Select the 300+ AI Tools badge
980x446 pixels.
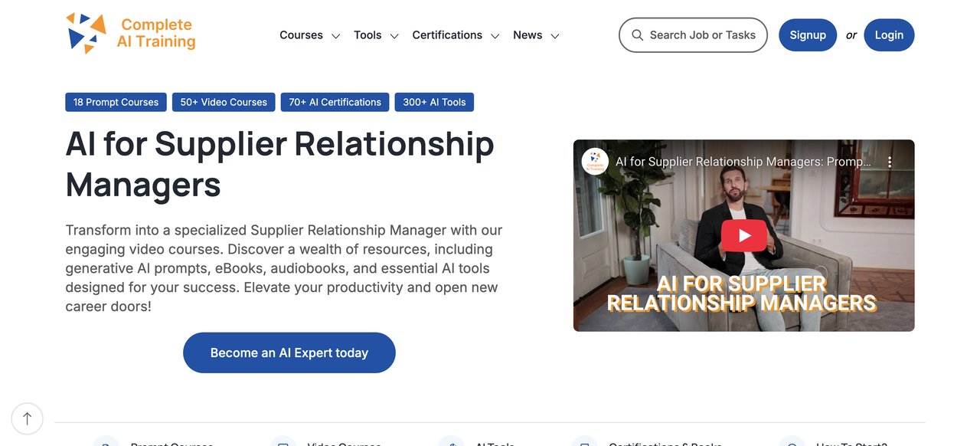(434, 102)
